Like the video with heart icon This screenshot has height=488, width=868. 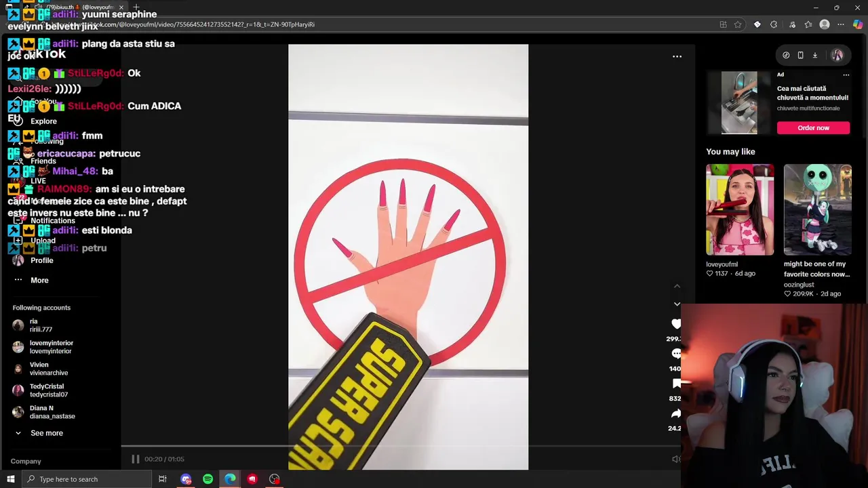676,324
